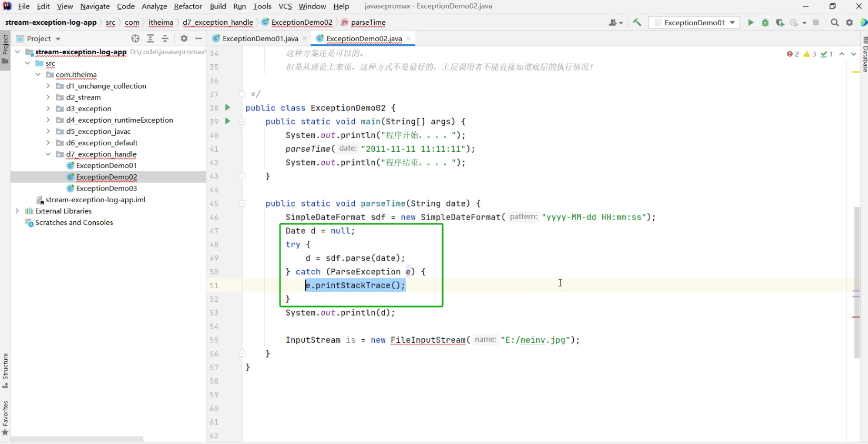Locate opened file in Project tree icon
Screen dimensions: 868x444
(135, 38)
